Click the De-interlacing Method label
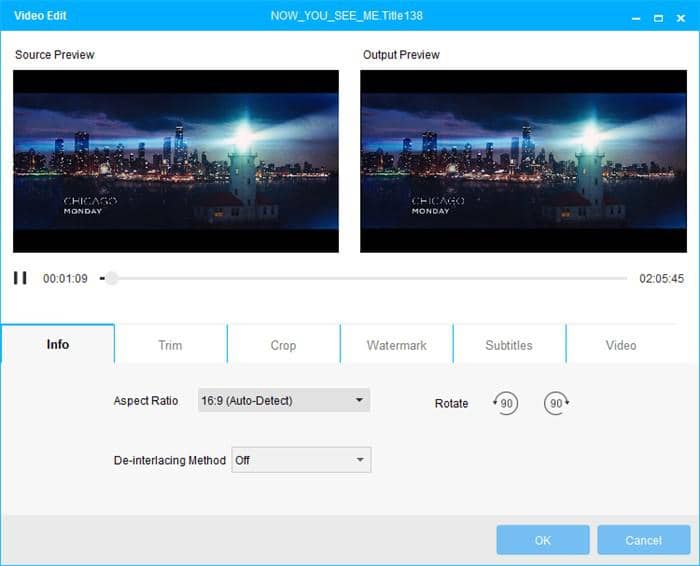700x566 pixels. point(170,460)
